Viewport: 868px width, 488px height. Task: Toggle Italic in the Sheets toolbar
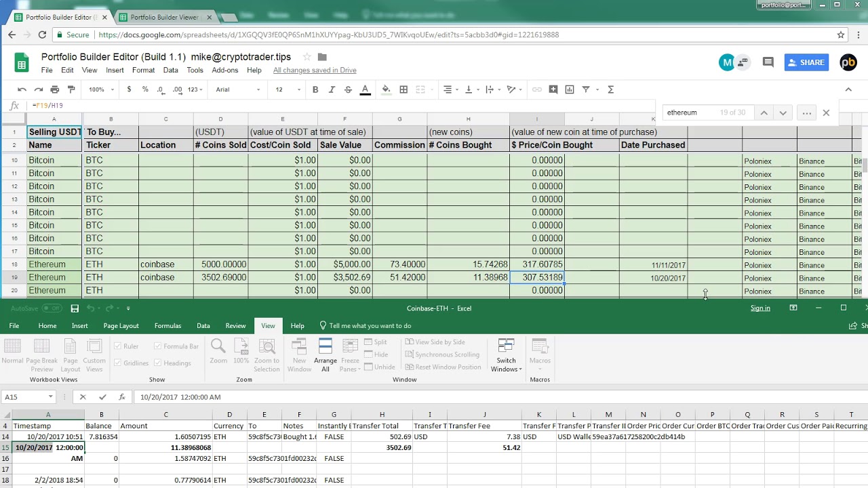[332, 89]
